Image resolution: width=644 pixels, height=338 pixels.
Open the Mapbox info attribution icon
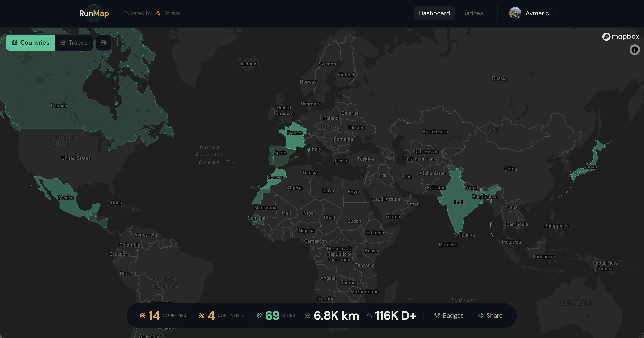(x=634, y=49)
